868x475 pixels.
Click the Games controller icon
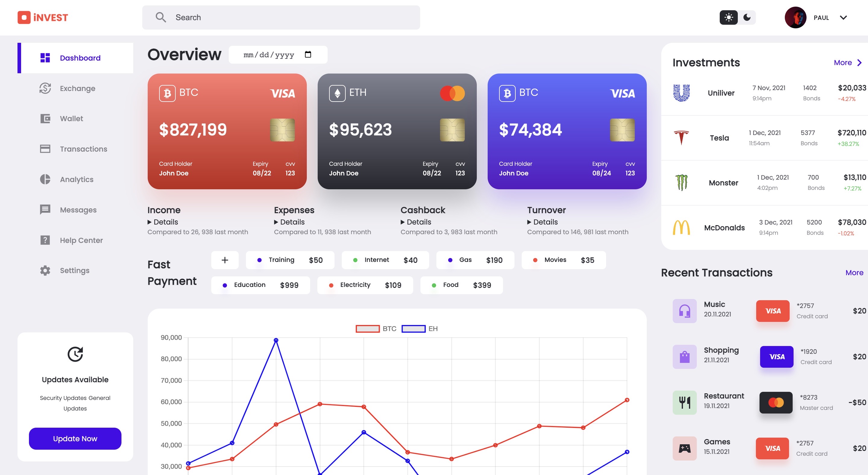click(684, 448)
